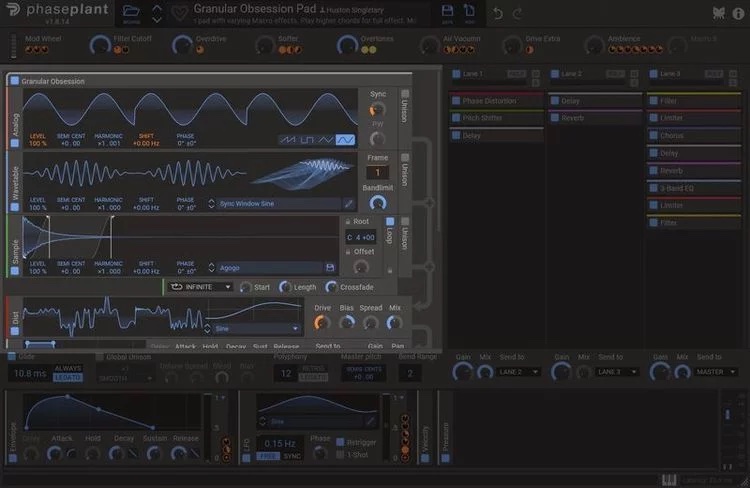750x488 pixels.
Task: Click the Frame number field
Action: pos(377,172)
